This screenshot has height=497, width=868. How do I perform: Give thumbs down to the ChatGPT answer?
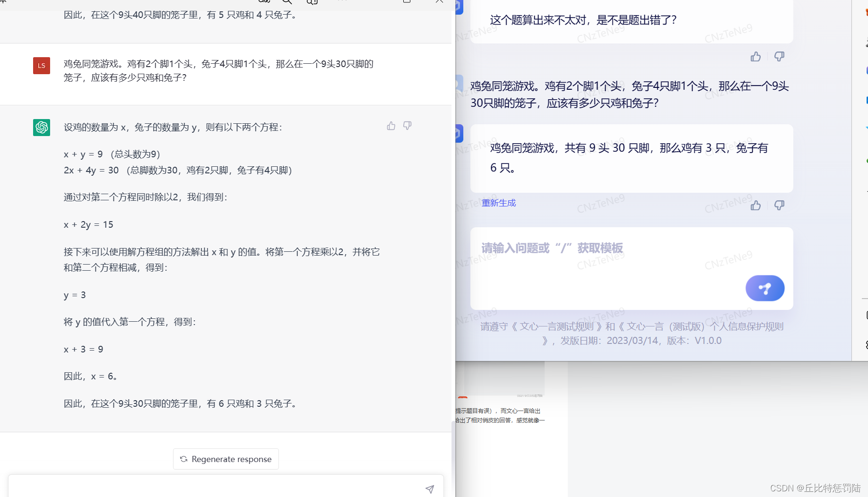(x=407, y=126)
